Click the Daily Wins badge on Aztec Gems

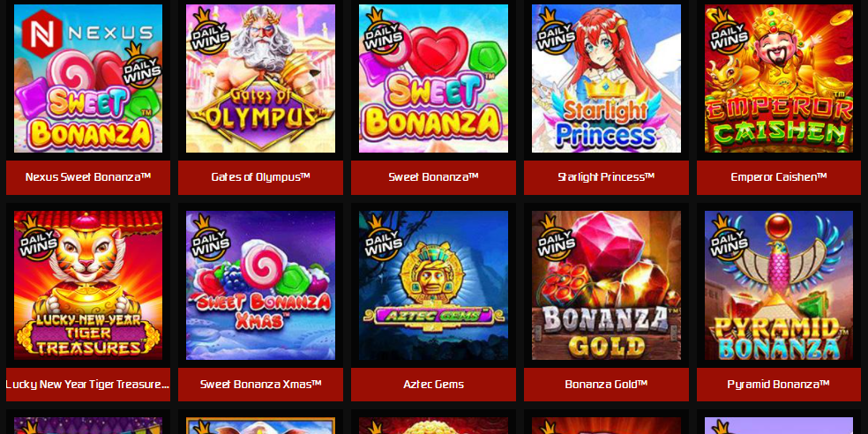(x=382, y=238)
